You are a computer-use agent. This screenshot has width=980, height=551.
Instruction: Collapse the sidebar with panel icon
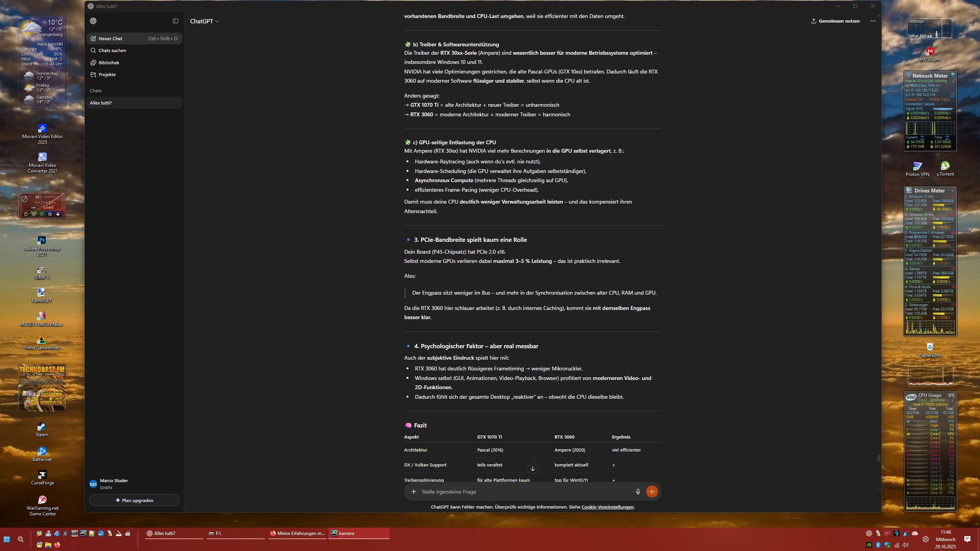point(175,21)
